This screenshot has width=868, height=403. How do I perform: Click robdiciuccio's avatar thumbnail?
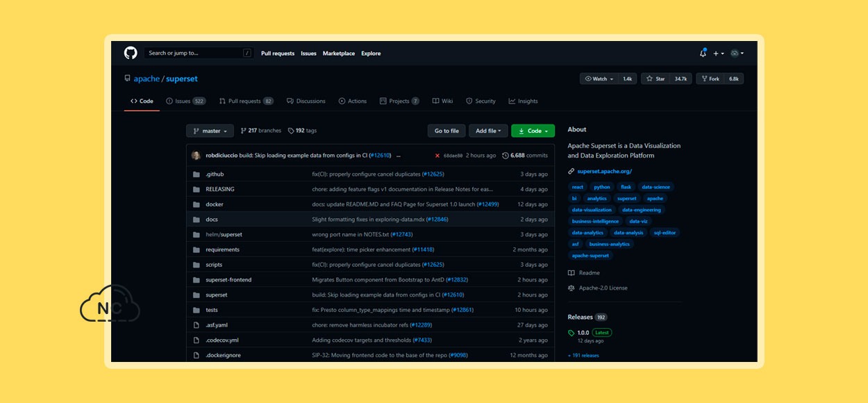click(x=197, y=156)
